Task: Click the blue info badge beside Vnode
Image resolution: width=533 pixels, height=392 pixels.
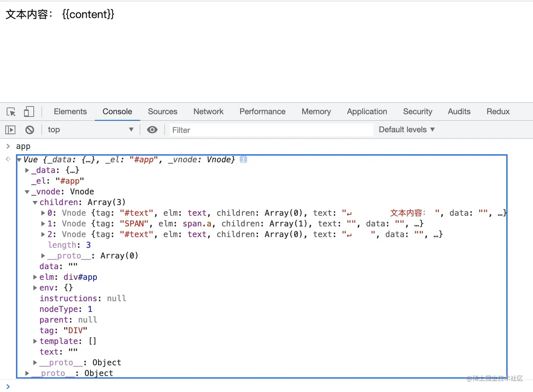Action: click(x=243, y=159)
